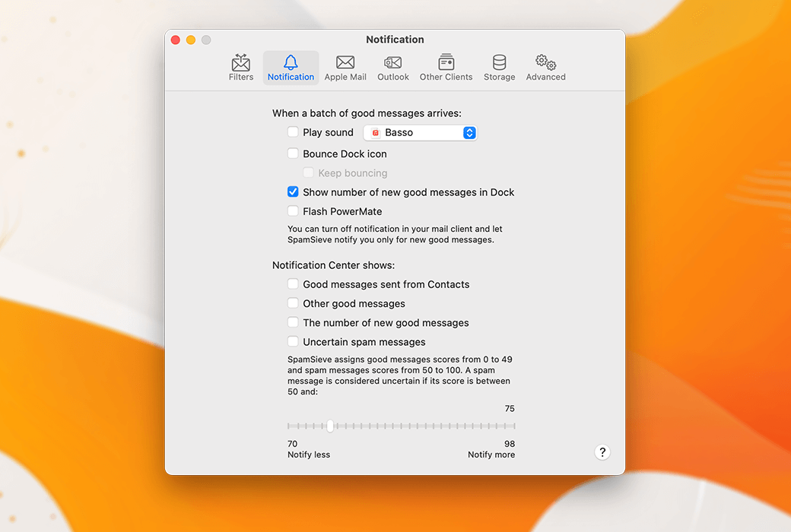The image size is (791, 532).
Task: Uncheck Show number of new good messages in Dock
Action: [293, 192]
